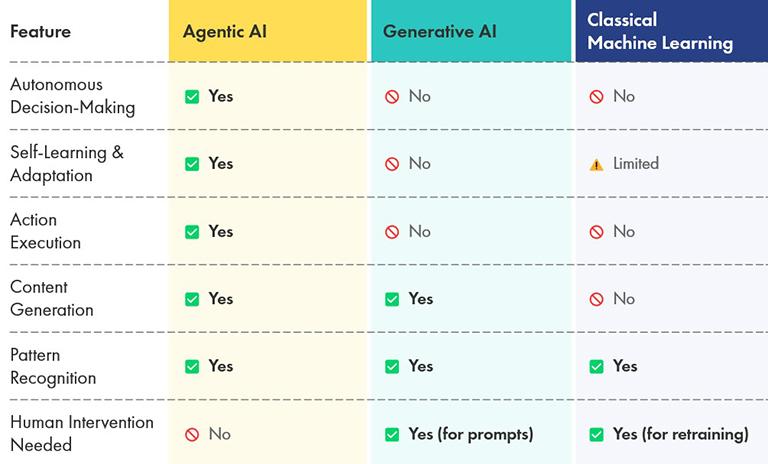This screenshot has width=768, height=464.
Task: Click red prohibited icon for Generative AI Autonomous Decision-Making
Action: coord(392,97)
